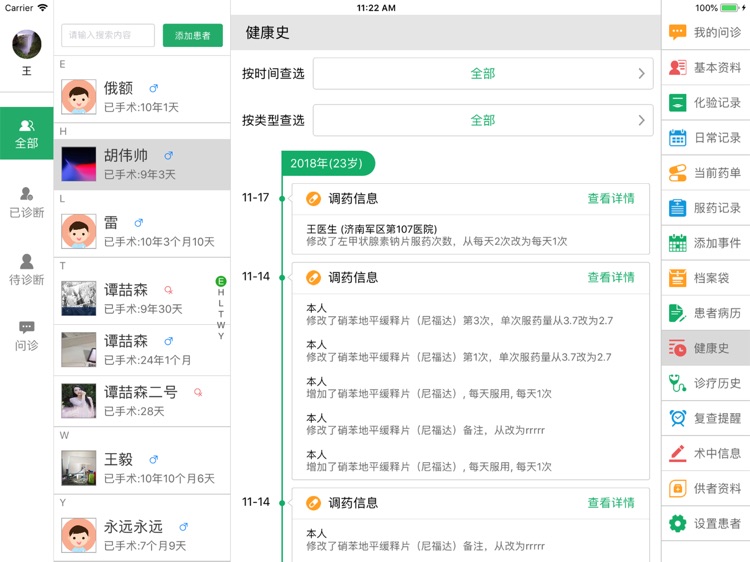Click 胡伟帅's avatar thumbnail
This screenshot has height=562, width=750.
click(x=78, y=164)
